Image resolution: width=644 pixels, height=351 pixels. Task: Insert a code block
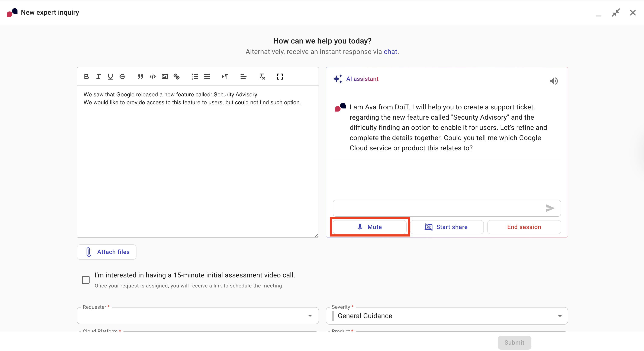152,77
